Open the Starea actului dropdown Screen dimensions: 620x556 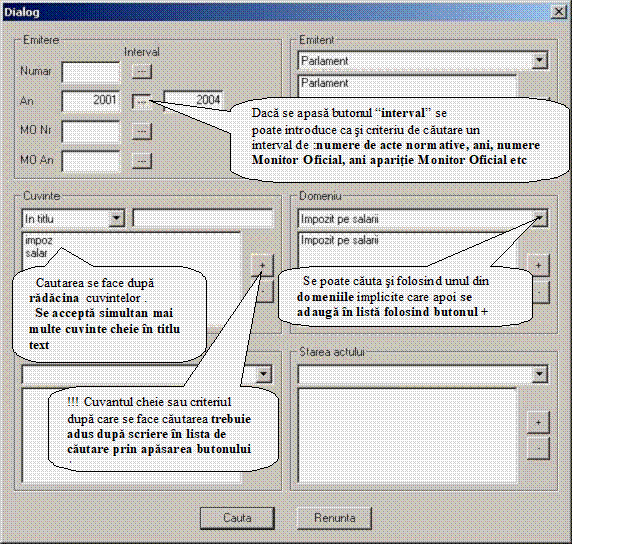[539, 374]
